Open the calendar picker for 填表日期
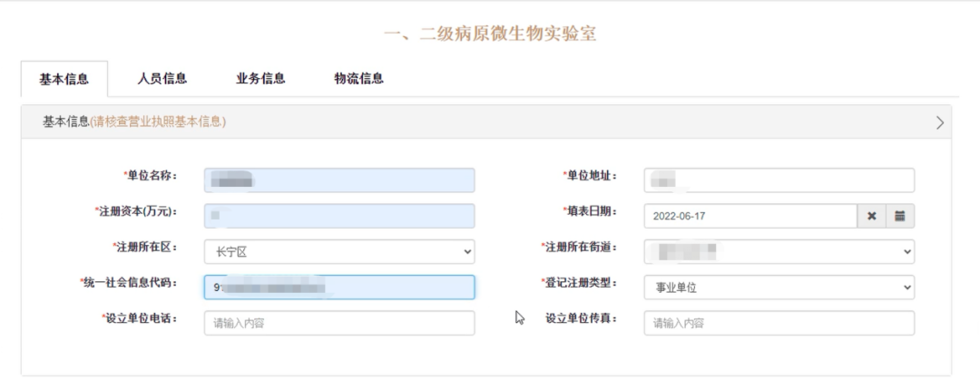980x380 pixels. [x=900, y=216]
